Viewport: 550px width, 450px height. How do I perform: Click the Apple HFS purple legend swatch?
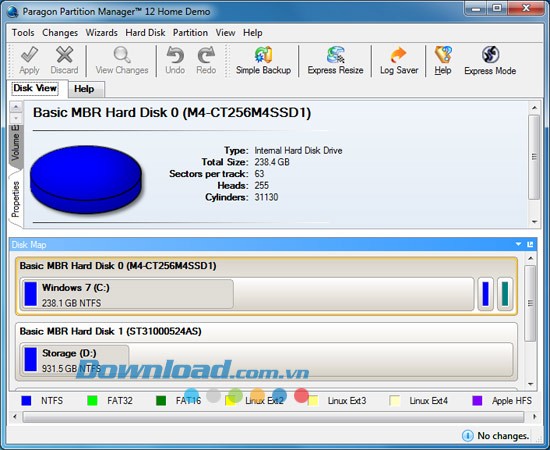click(x=477, y=401)
